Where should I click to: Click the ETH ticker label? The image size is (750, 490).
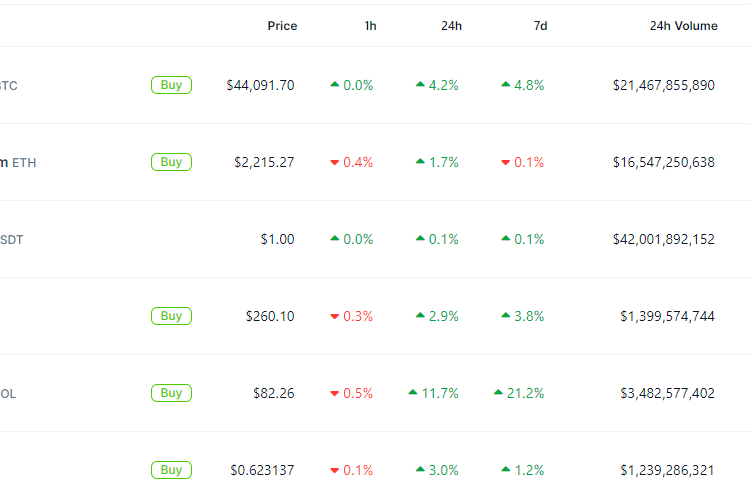coord(24,162)
